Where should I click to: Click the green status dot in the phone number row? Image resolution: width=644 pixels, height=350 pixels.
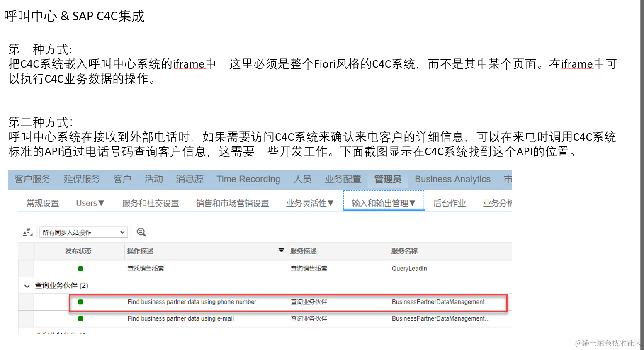80,302
